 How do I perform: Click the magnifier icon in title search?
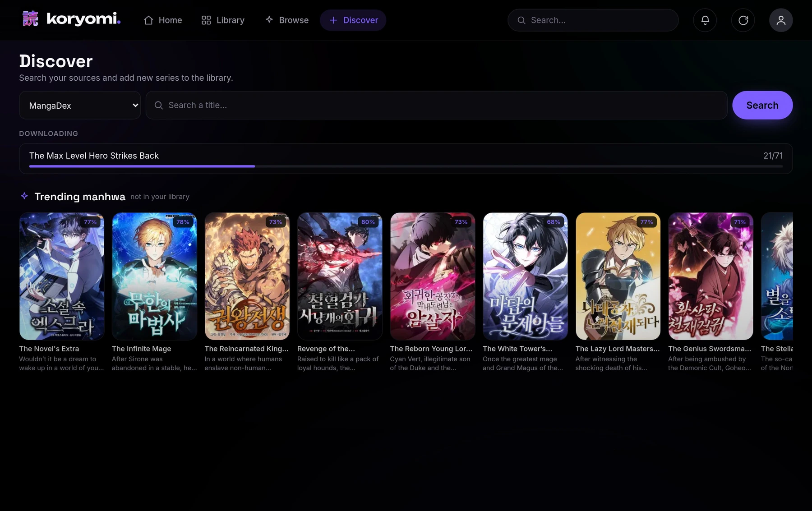(159, 105)
